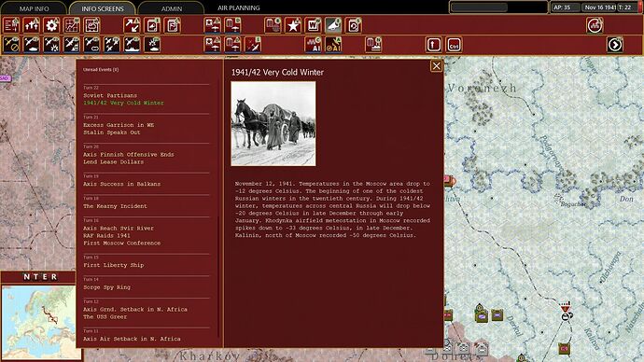Open the Stalin Speaks Out event

coord(112,132)
